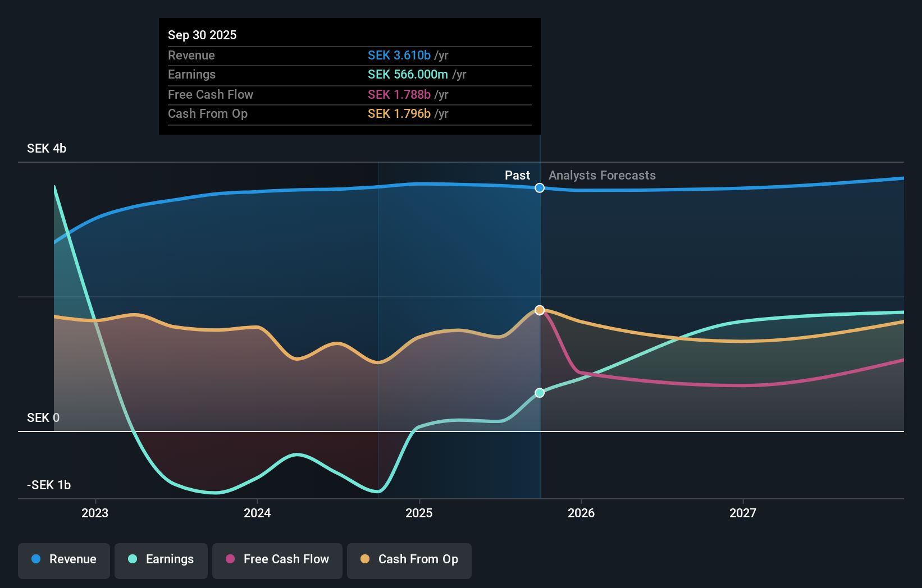The width and height of the screenshot is (922, 588).
Task: Select the Earnings data point marker on chart
Action: [x=540, y=393]
